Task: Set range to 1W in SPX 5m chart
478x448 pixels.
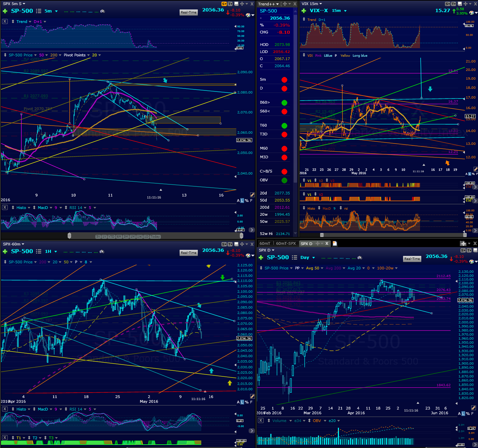Action: (x=139, y=237)
